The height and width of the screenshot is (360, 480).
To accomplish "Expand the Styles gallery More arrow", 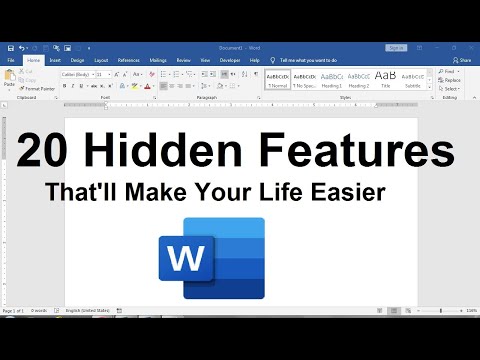I will 430,87.
